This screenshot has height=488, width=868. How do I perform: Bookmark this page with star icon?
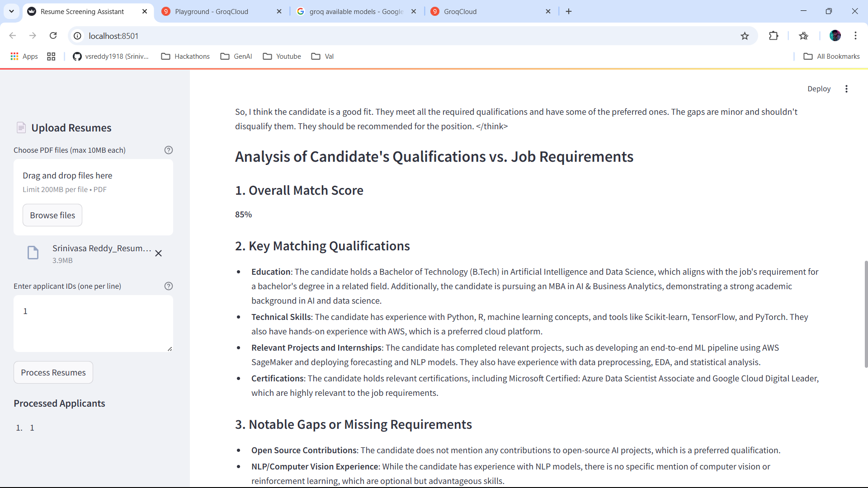745,36
